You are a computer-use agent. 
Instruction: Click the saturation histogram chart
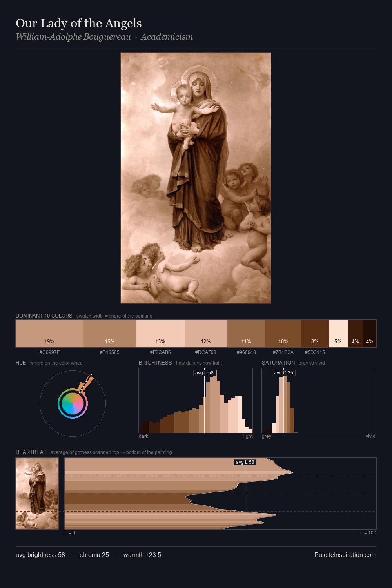click(319, 401)
